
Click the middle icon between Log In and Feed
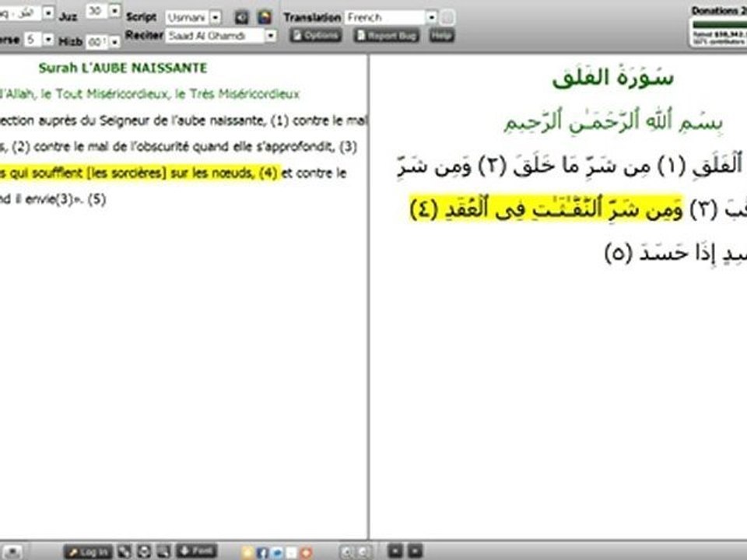point(144,551)
